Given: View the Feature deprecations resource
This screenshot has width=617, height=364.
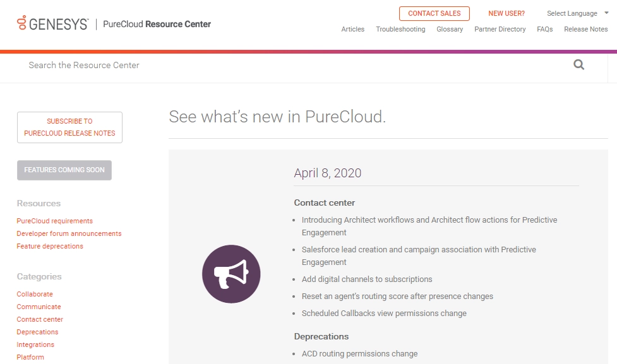Looking at the screenshot, I should click(x=50, y=246).
